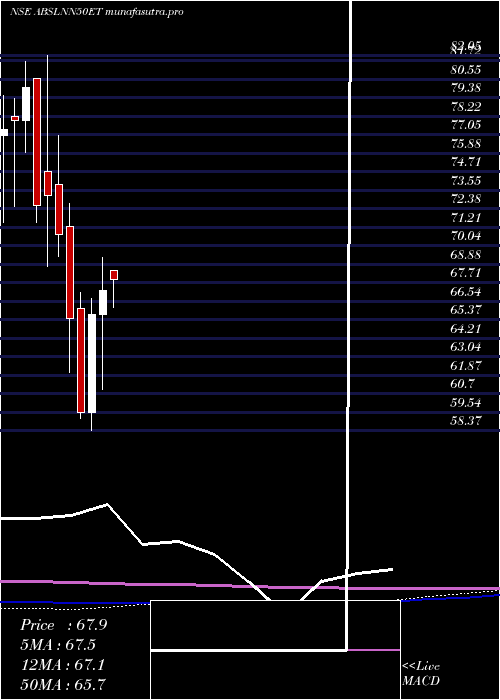Click the 75.88 price axis label

[x=466, y=144]
